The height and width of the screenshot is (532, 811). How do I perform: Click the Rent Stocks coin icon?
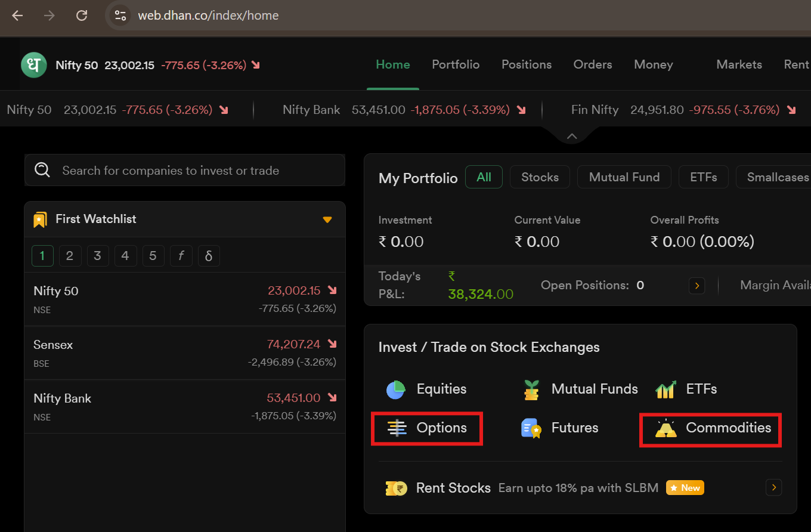(396, 488)
